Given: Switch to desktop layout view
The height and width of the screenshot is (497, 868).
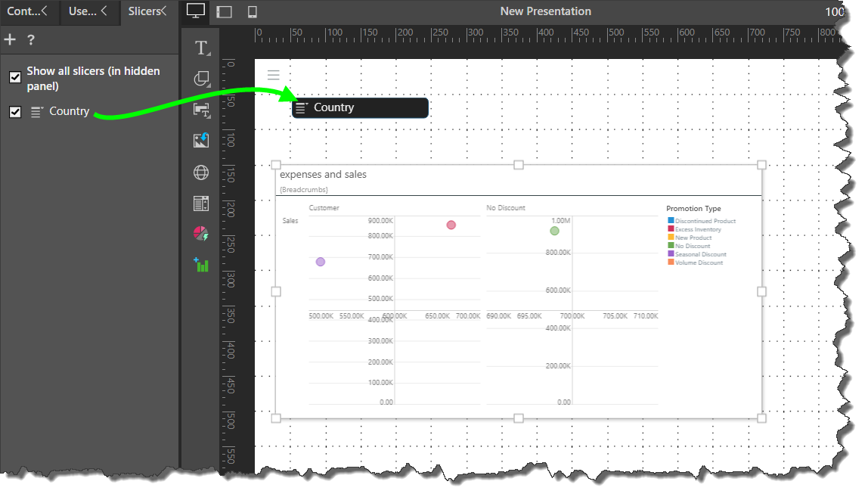Looking at the screenshot, I should tap(195, 11).
